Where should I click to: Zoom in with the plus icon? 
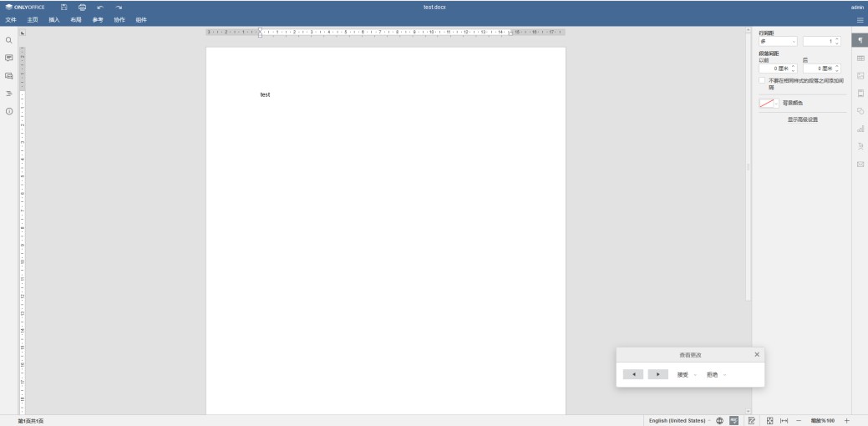tap(846, 420)
